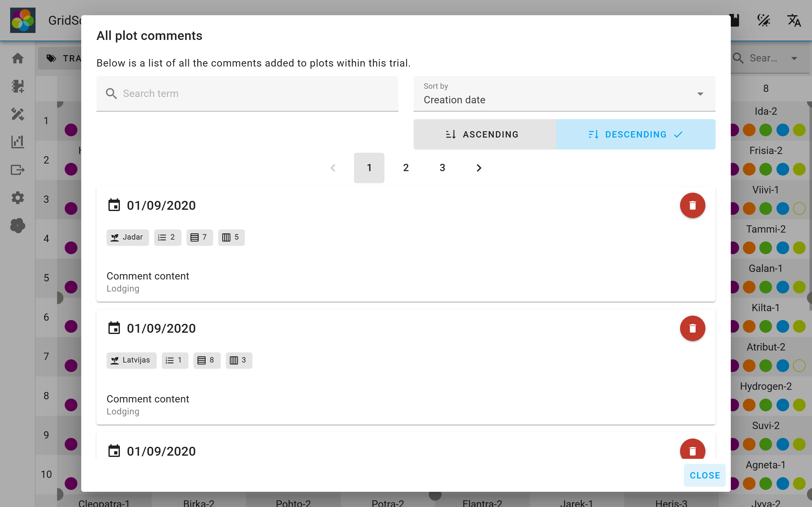The image size is (812, 507).
Task: Open Settings via the gear icon
Action: [x=17, y=198]
